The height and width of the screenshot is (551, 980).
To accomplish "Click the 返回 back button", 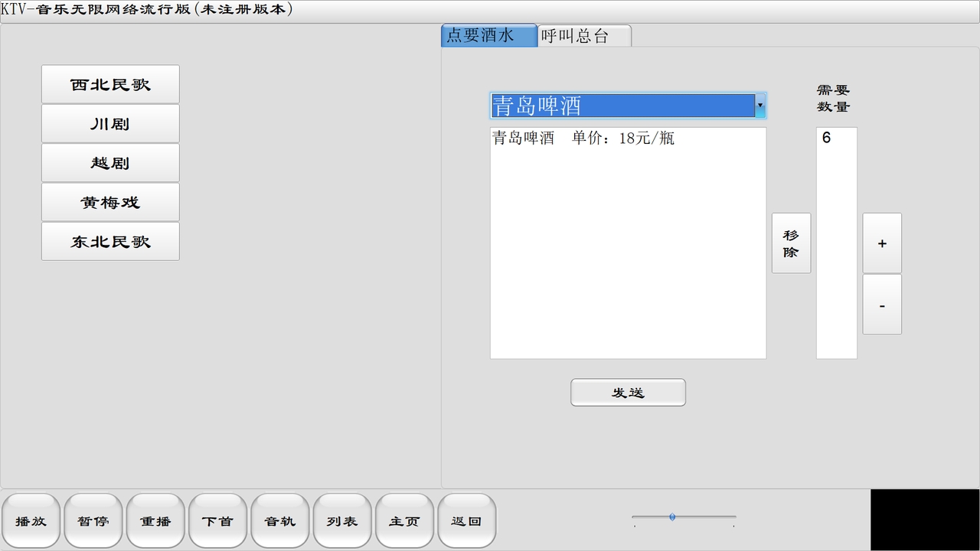I will click(467, 521).
